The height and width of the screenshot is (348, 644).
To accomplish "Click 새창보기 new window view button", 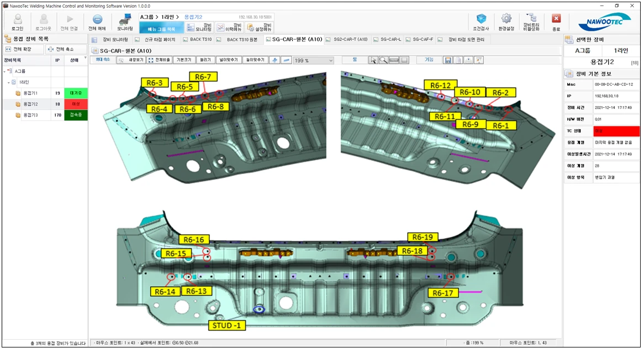I will pyautogui.click(x=131, y=60).
